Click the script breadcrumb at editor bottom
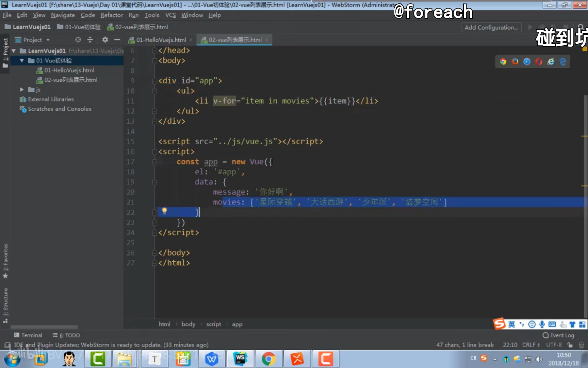This screenshot has width=588, height=368. (213, 324)
